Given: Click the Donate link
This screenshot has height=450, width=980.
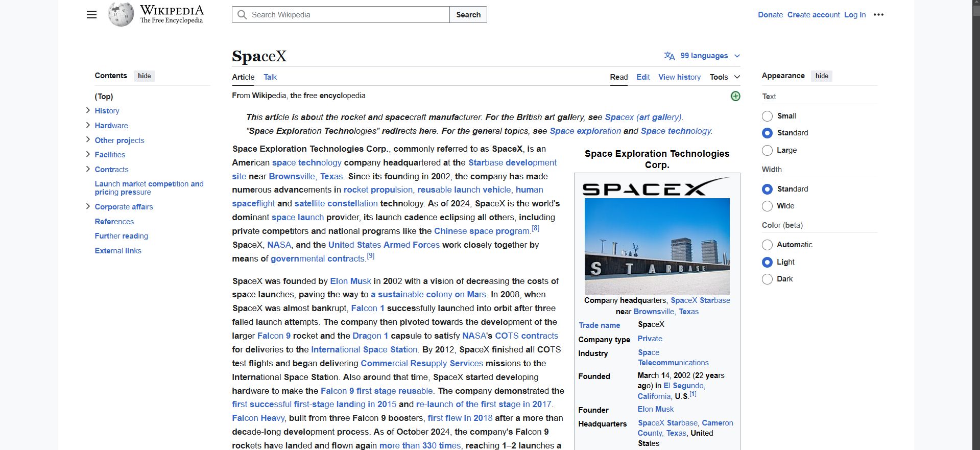Looking at the screenshot, I should pos(770,15).
